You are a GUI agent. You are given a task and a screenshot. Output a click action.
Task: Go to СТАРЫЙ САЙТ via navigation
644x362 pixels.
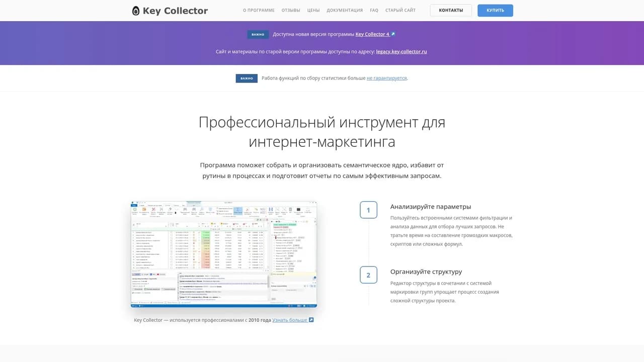400,10
